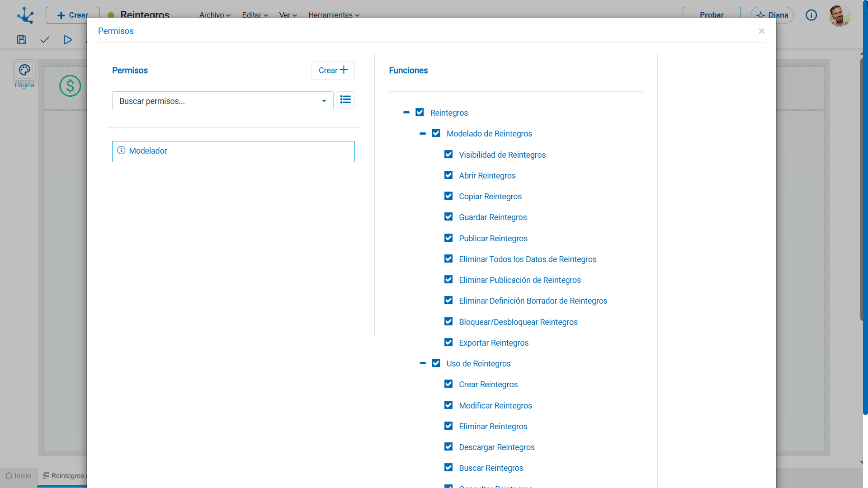Click the Reintegros bottom tab
Viewport: 868px width, 488px height.
point(63,475)
